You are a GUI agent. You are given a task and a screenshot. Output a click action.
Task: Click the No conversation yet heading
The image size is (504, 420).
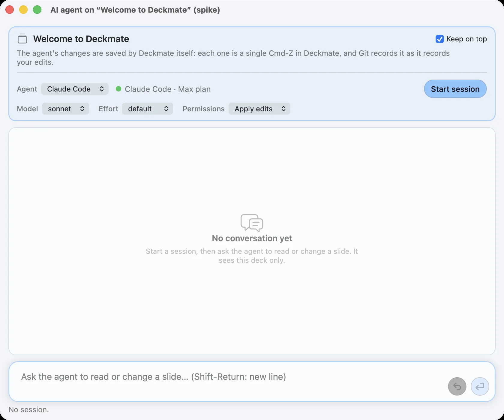point(252,238)
